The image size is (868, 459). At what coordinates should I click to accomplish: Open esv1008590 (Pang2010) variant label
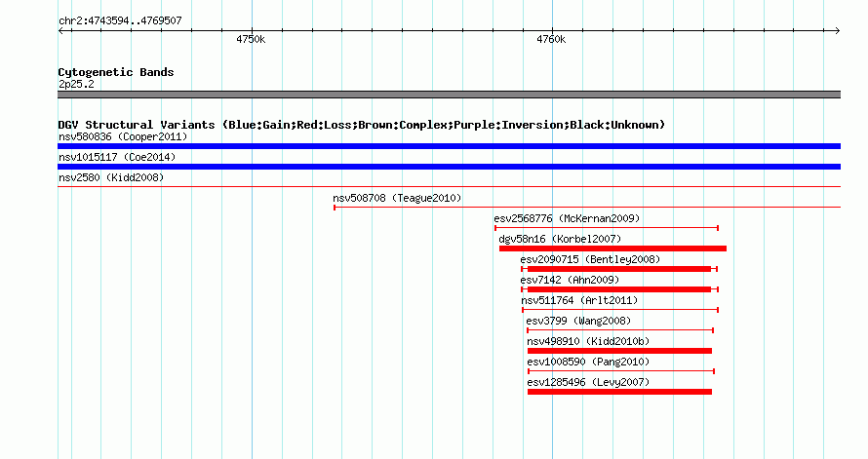[588, 362]
